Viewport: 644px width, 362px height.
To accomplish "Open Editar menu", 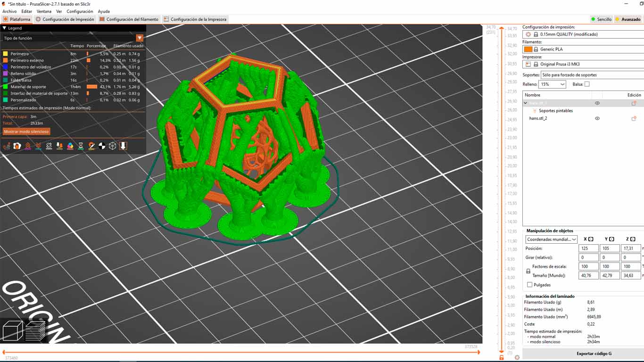I will click(27, 11).
